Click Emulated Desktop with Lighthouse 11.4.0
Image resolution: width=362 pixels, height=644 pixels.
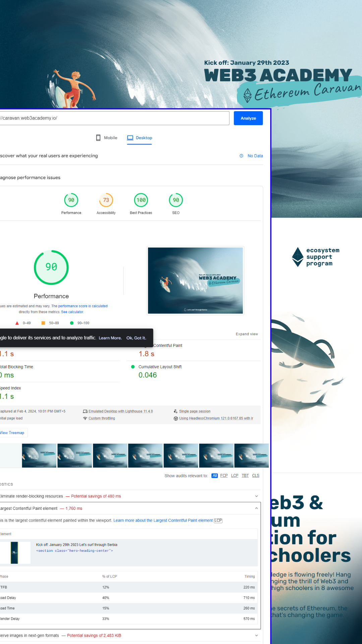[121, 411]
